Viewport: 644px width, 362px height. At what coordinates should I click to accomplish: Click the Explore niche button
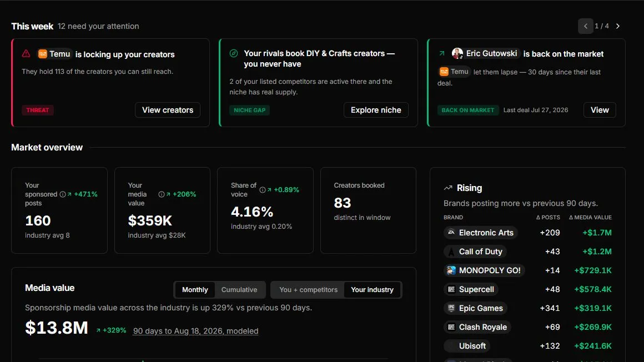[376, 110]
